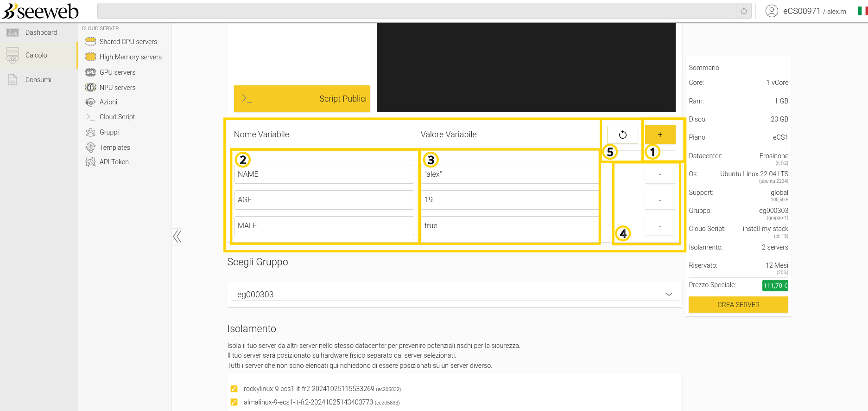Screen dimensions: 868x411
Task: Click the API Token icon
Action: click(x=90, y=162)
